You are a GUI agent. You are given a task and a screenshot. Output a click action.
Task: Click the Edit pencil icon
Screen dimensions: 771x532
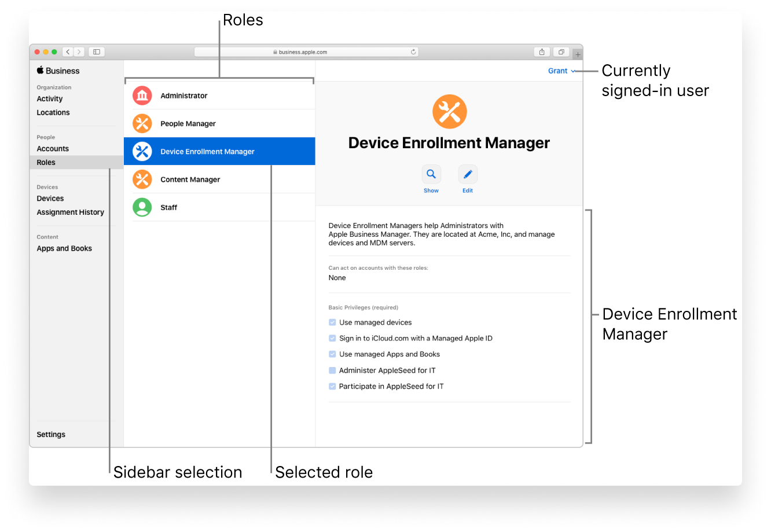pyautogui.click(x=468, y=174)
